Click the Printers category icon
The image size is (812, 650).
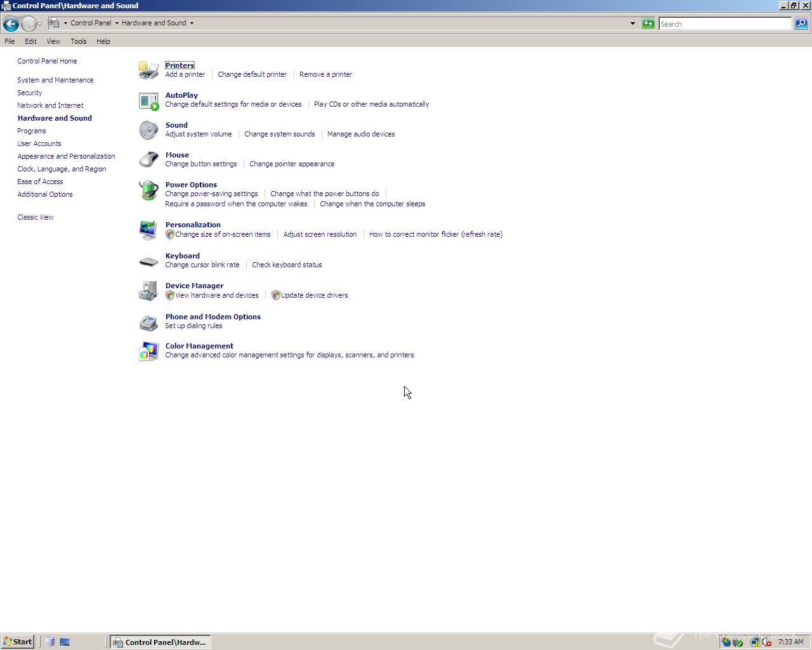click(x=148, y=70)
